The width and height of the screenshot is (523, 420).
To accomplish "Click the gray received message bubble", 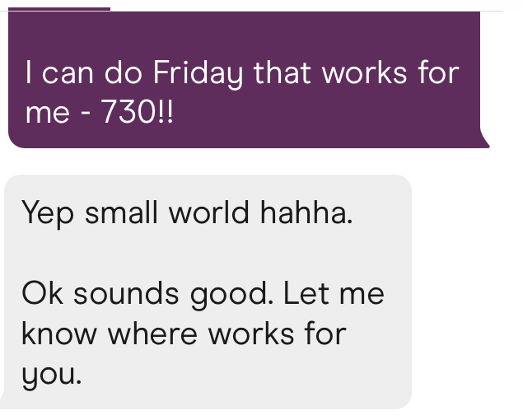I will click(206, 292).
